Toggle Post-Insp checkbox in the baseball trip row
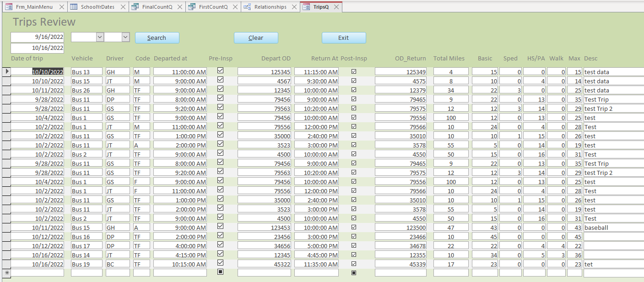 [x=354, y=227]
